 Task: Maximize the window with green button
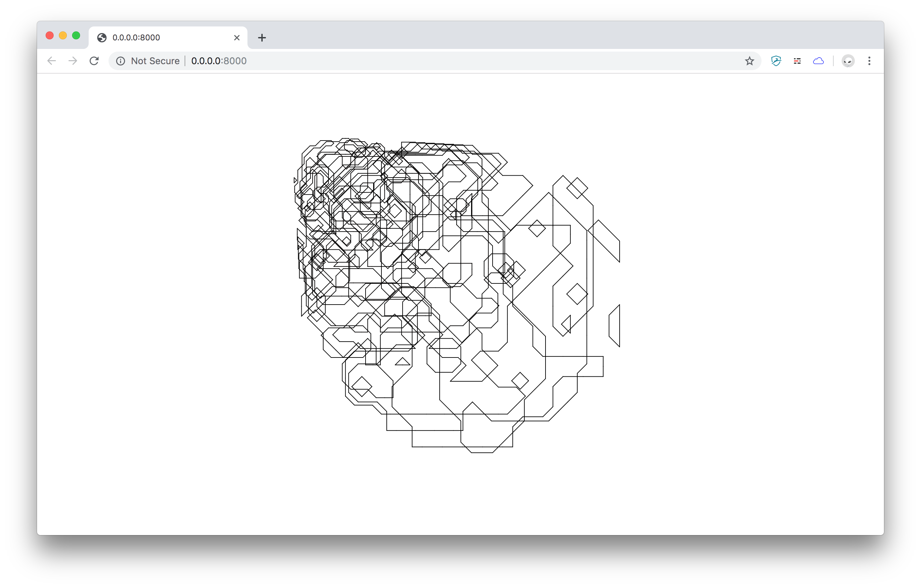tap(76, 36)
